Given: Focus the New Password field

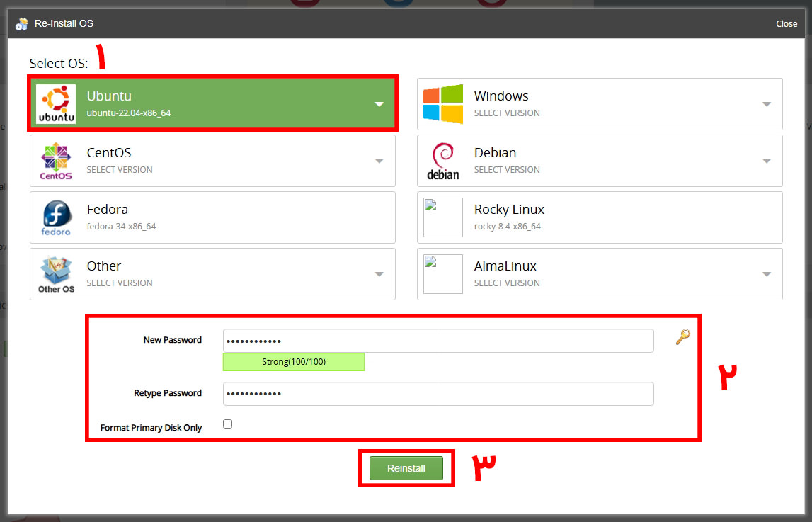Looking at the screenshot, I should click(x=438, y=341).
